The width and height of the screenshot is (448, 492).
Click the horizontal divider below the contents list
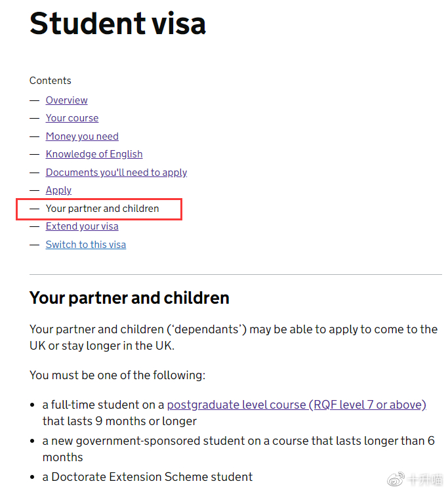(x=235, y=274)
